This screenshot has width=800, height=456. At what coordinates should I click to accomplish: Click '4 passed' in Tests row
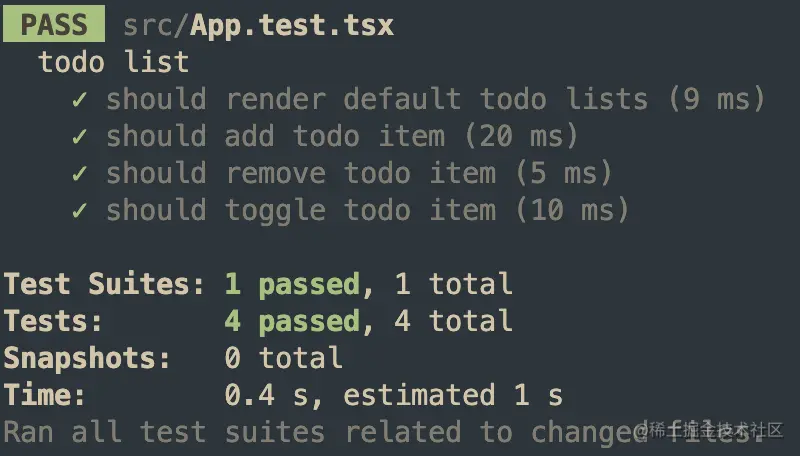(292, 321)
